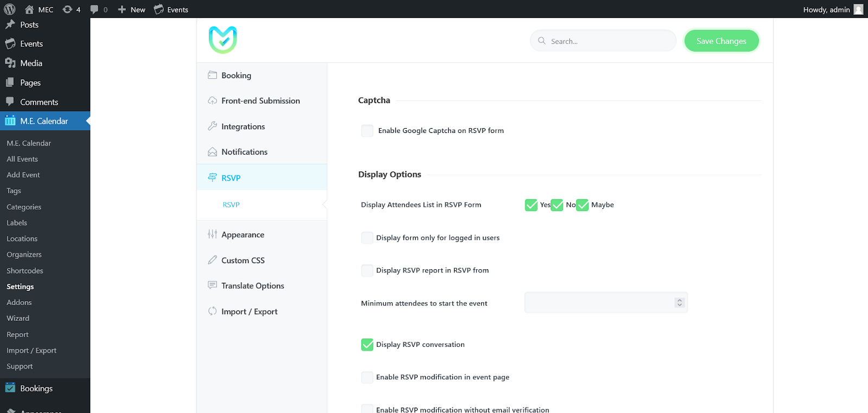Image resolution: width=868 pixels, height=413 pixels.
Task: Open the Addons link in sidebar
Action: [x=19, y=302]
